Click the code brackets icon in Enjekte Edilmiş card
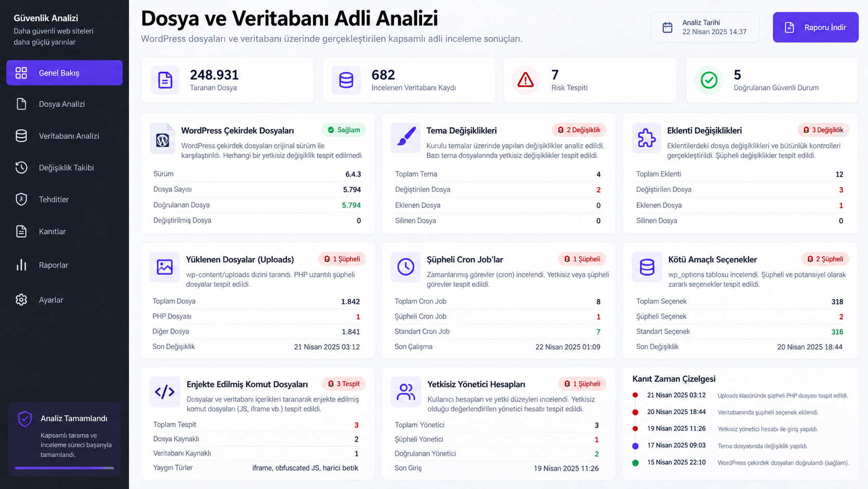Viewport: 868px width, 489px height. click(165, 392)
